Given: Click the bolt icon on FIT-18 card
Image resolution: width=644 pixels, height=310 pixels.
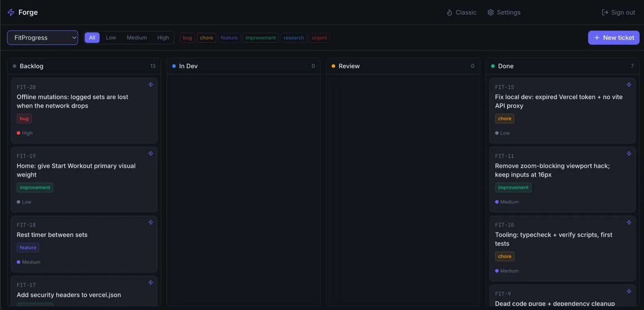Looking at the screenshot, I should coord(151,223).
